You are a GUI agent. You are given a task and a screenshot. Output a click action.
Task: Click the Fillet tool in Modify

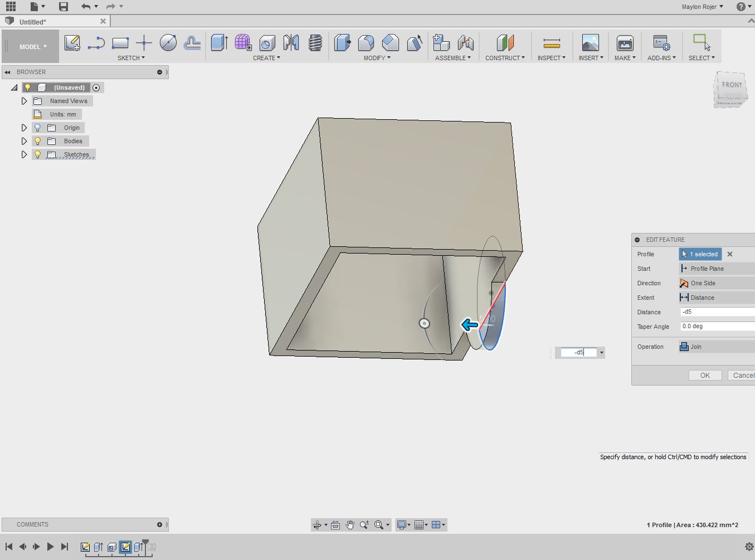366,43
